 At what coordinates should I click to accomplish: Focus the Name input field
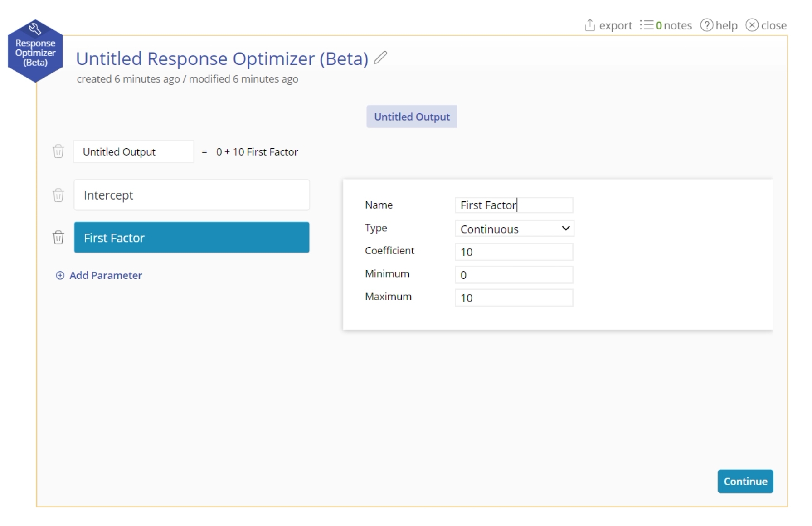pyautogui.click(x=514, y=205)
